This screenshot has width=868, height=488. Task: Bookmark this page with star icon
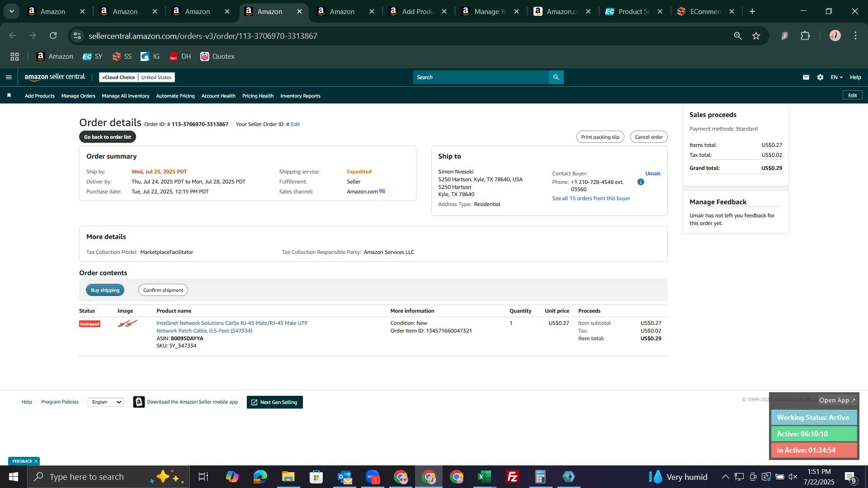coord(756,36)
